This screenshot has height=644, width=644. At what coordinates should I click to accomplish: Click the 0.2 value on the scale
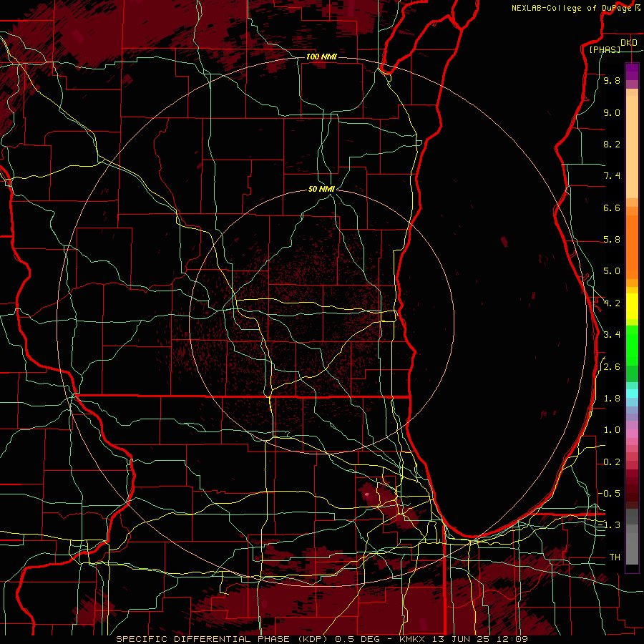point(612,462)
